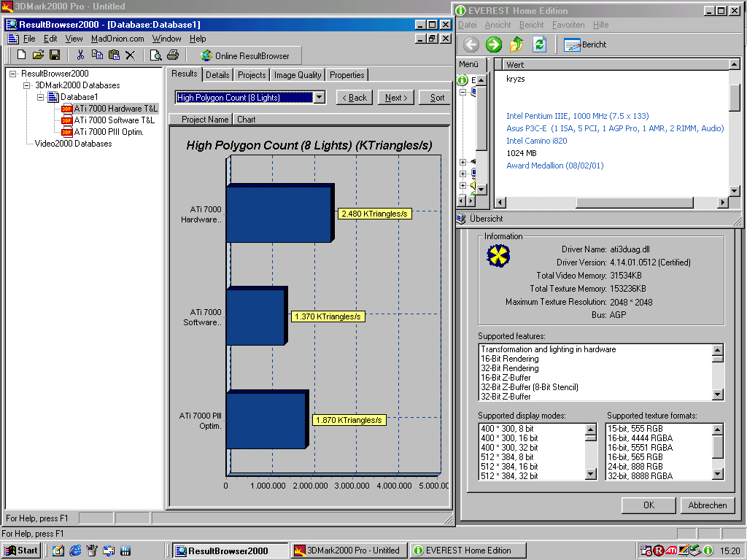This screenshot has width=747, height=560.
Task: Switch to 3DMark2000 Pro taskbar button
Action: tap(348, 551)
